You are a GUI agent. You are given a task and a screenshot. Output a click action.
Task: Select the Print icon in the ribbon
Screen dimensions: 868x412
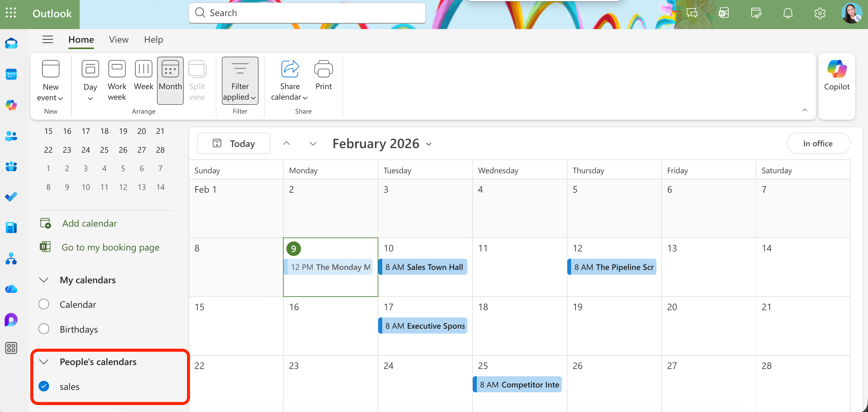coord(323,75)
